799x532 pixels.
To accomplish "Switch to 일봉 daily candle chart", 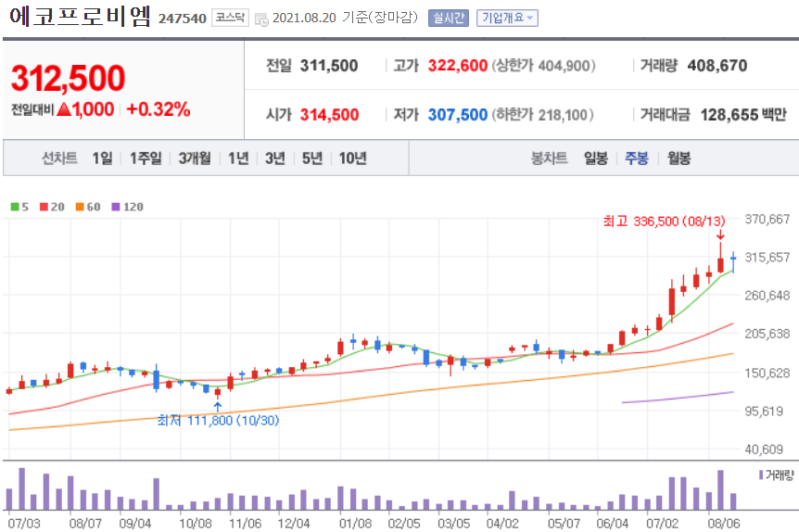I will tap(596, 158).
